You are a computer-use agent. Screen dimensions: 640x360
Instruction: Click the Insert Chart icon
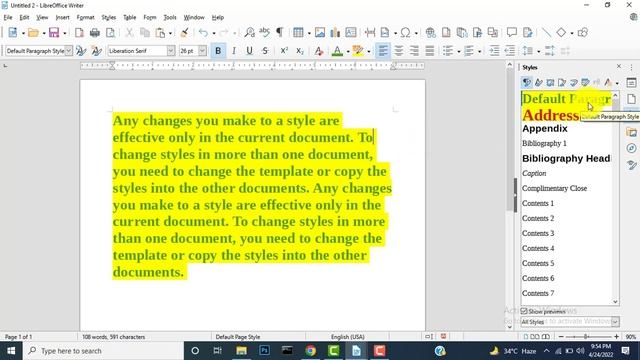pos(335,33)
